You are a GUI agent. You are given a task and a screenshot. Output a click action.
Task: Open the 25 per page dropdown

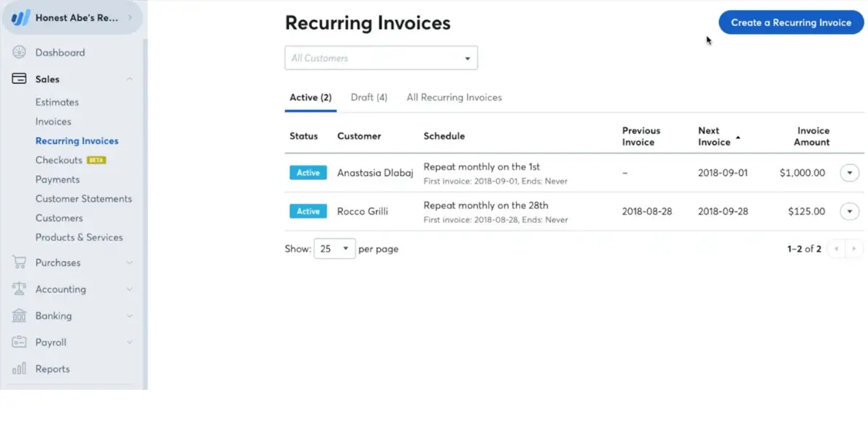click(x=334, y=249)
